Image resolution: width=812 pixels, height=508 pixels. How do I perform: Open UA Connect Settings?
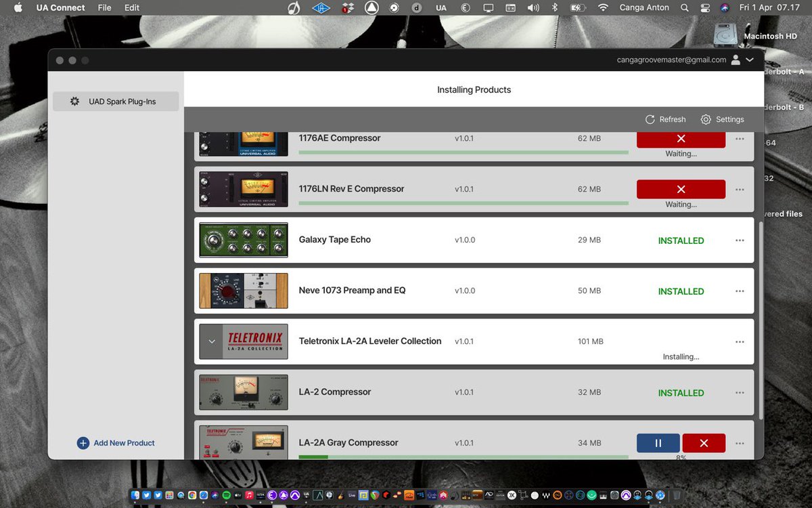(x=722, y=119)
